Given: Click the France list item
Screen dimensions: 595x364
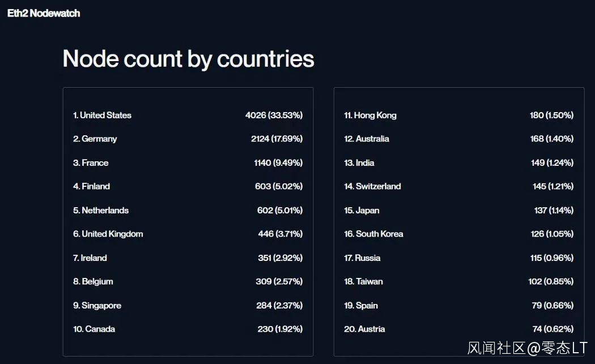Looking at the screenshot, I should coord(95,162).
